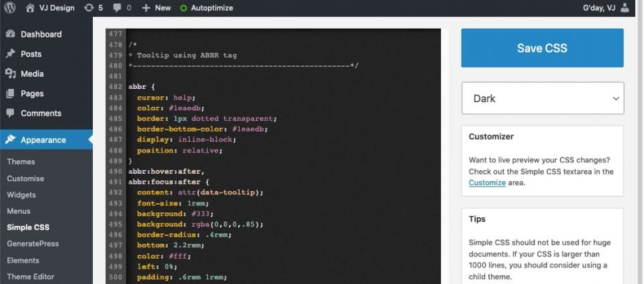Click the Autoptimize green status circle

(x=184, y=8)
